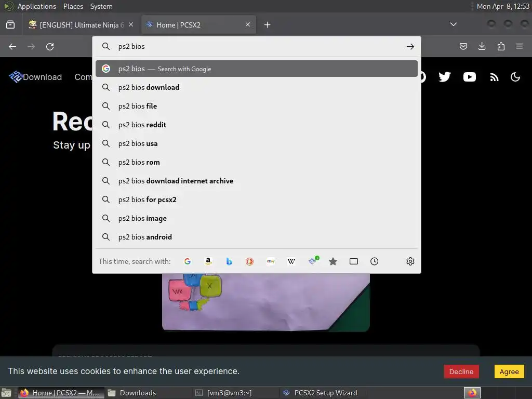Image resolution: width=532 pixels, height=399 pixels.
Task: Search open tabs icon
Action: pyautogui.click(x=353, y=261)
